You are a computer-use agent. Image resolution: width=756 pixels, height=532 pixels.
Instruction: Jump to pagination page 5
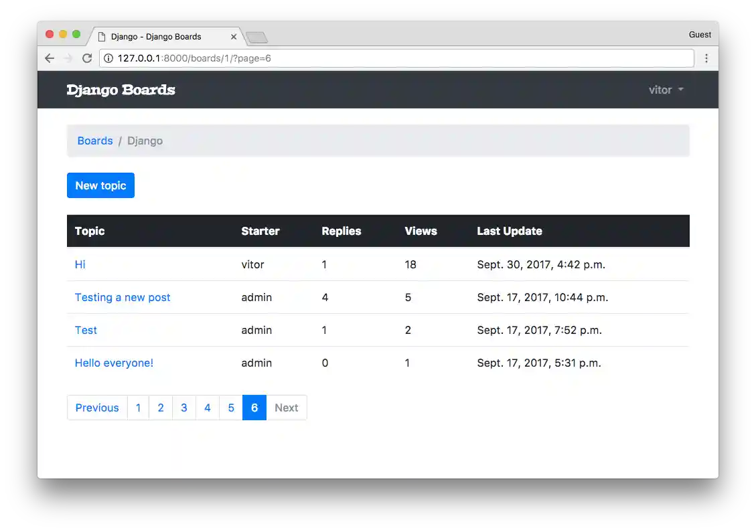click(x=231, y=408)
